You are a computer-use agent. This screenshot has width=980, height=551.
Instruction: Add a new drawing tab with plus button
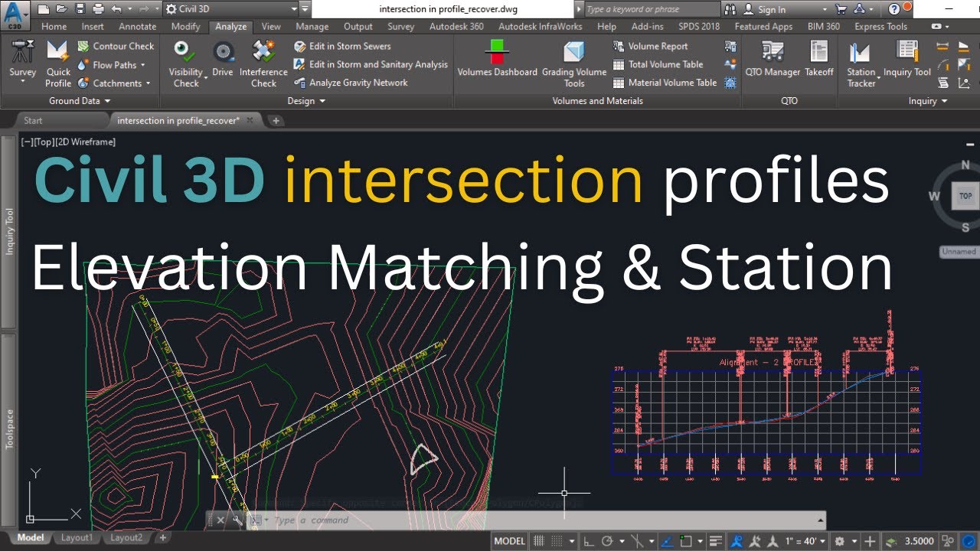point(276,120)
